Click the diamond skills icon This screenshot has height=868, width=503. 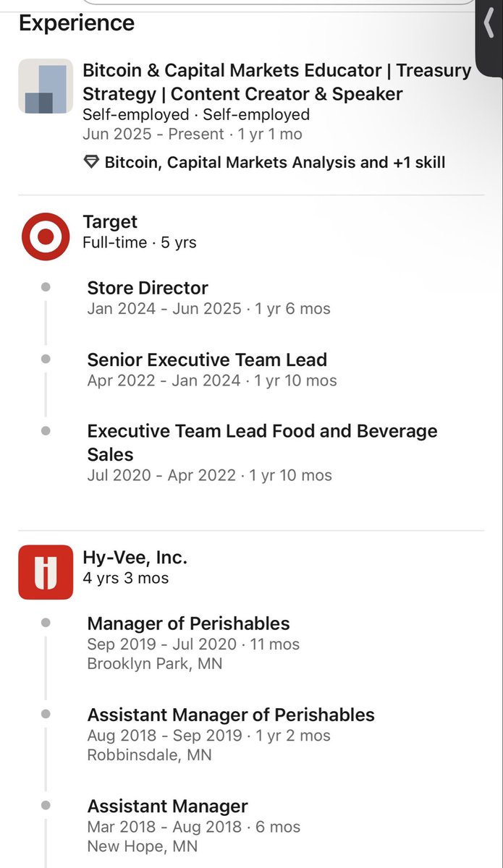coord(91,162)
